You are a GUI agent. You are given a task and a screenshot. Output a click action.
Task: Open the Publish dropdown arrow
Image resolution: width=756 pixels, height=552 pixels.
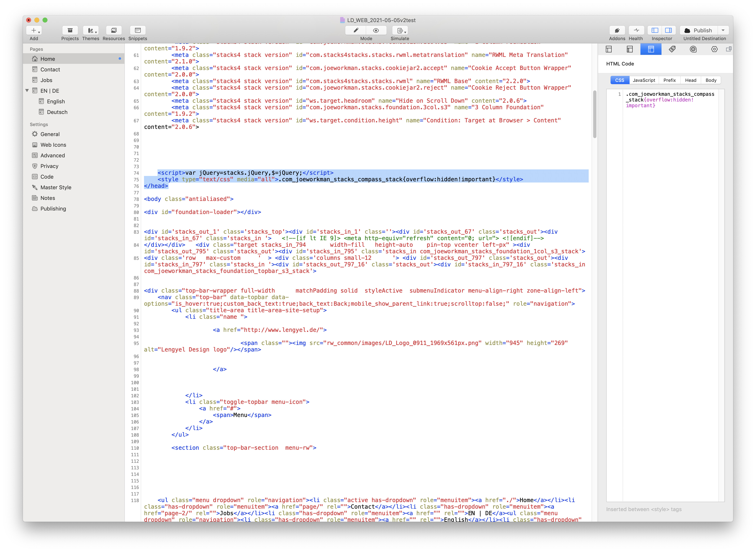pyautogui.click(x=723, y=30)
